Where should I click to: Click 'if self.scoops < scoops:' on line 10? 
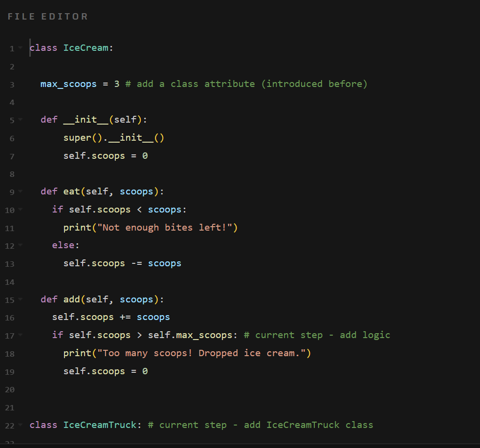pyautogui.click(x=119, y=210)
